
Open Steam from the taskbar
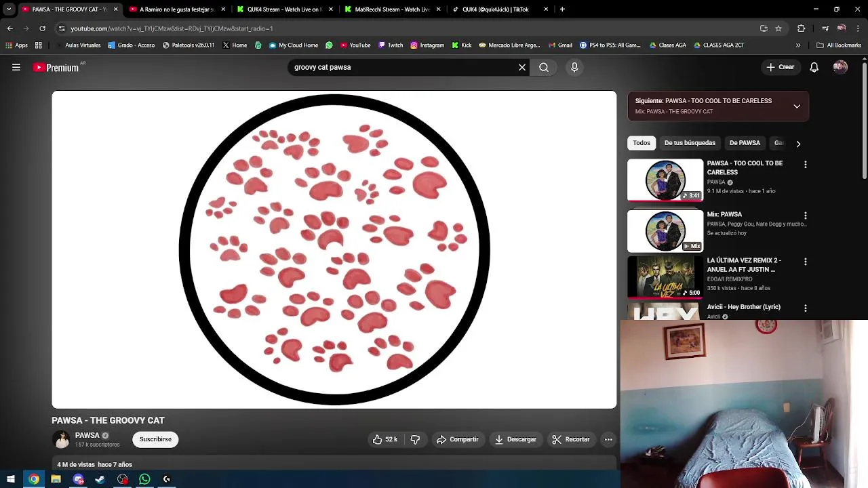click(100, 479)
